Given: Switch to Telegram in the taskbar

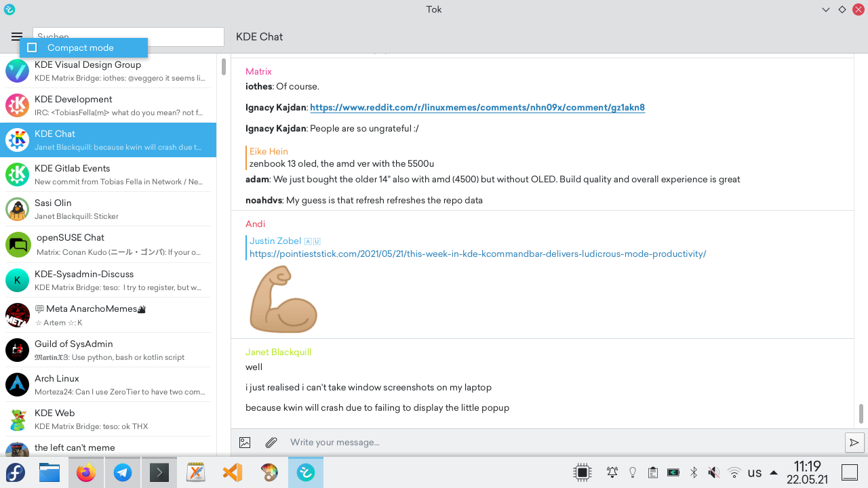Looking at the screenshot, I should pos(123,472).
